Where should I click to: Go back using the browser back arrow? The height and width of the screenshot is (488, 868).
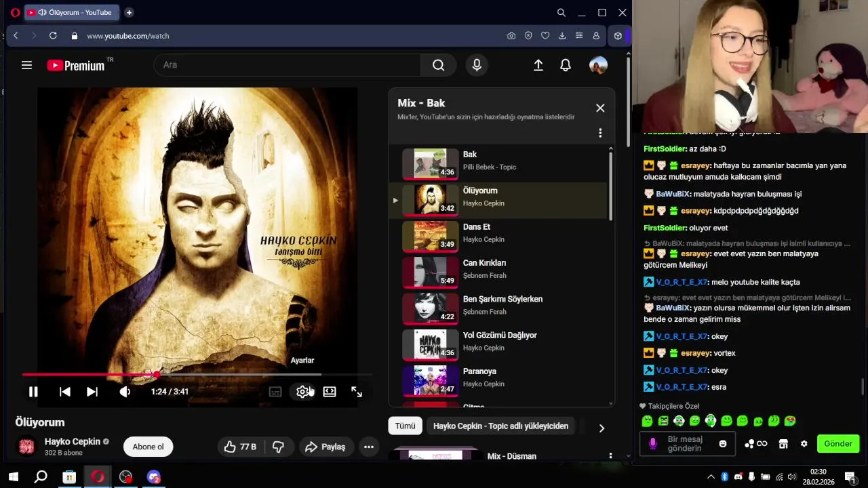coord(16,36)
